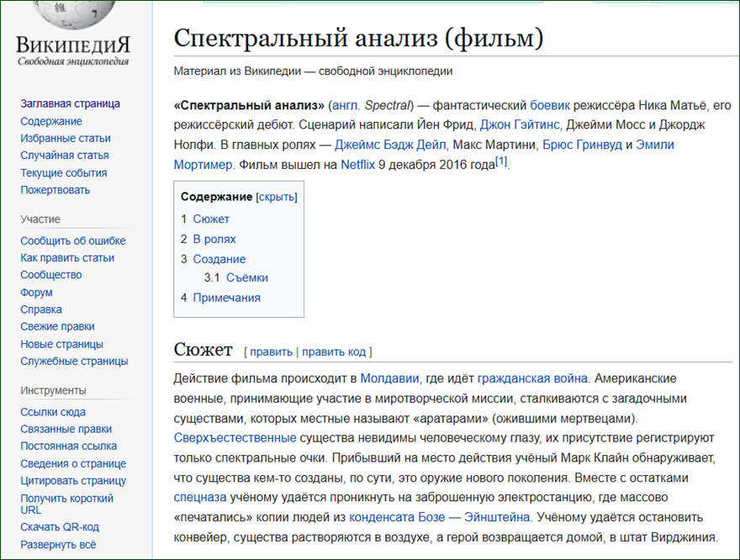Open боевик genre link
Image resolution: width=740 pixels, height=560 pixels.
click(x=550, y=105)
